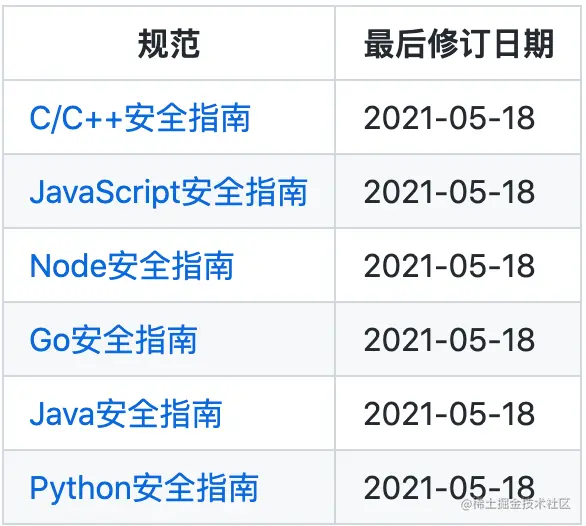Click the @稀土掘金技术社区 watermark text
Screen dimensions: 586x526
(x=516, y=504)
